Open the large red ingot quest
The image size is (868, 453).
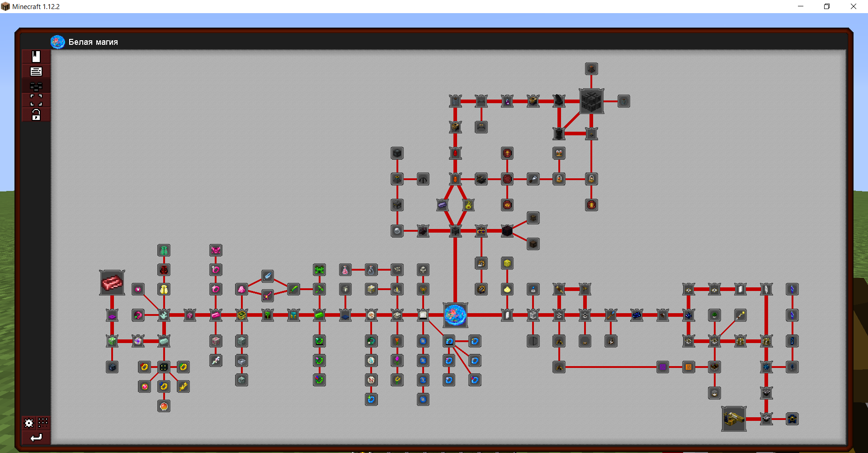pyautogui.click(x=112, y=283)
